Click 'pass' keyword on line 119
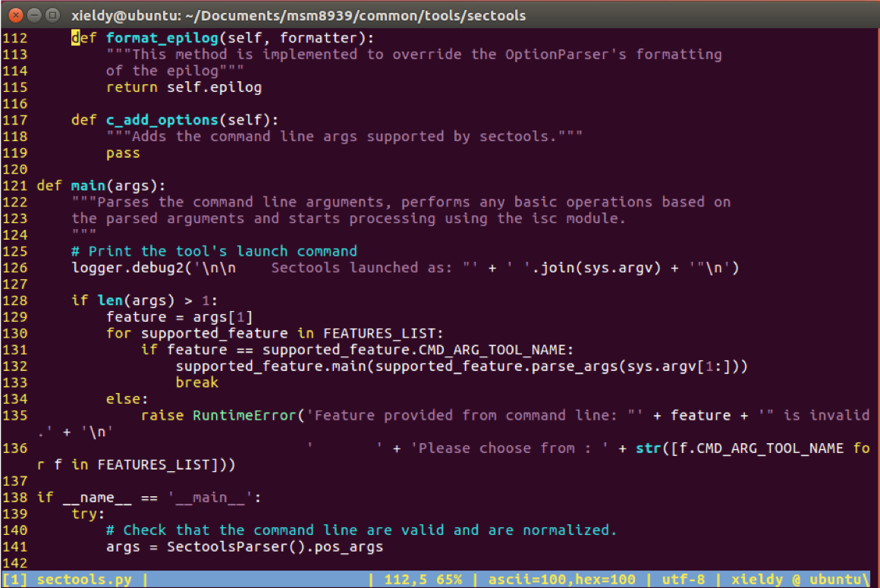880x588 pixels. pyautogui.click(x=123, y=153)
